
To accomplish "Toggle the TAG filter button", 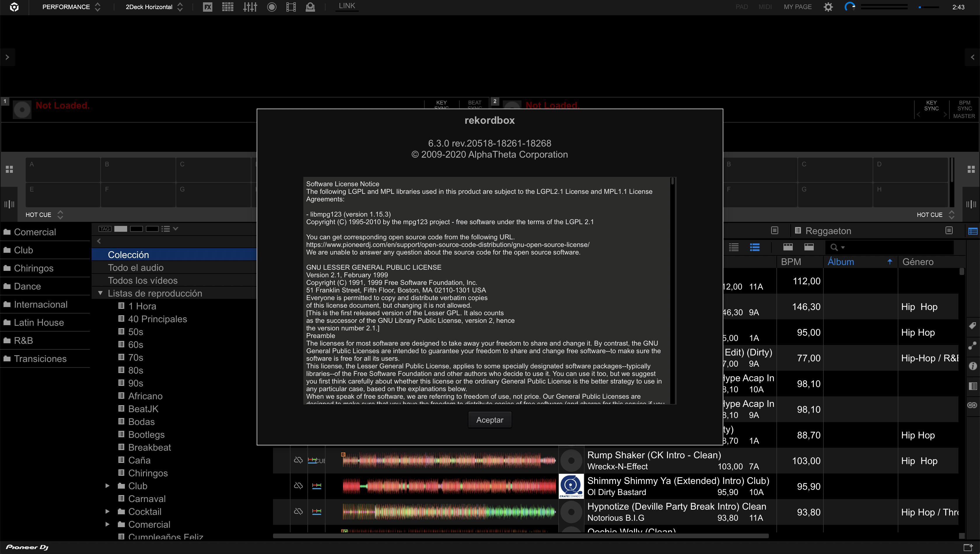I will (x=105, y=229).
